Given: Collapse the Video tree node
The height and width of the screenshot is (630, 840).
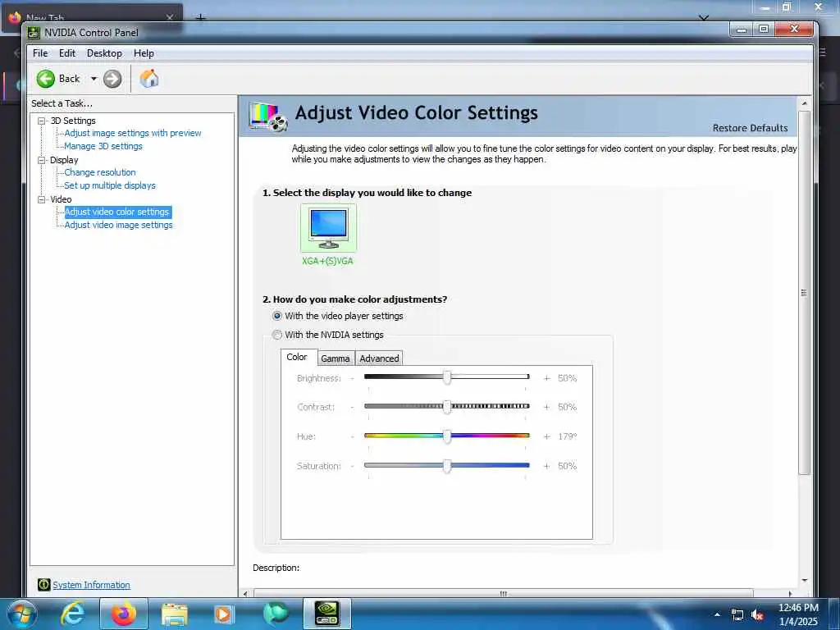Looking at the screenshot, I should [x=41, y=199].
